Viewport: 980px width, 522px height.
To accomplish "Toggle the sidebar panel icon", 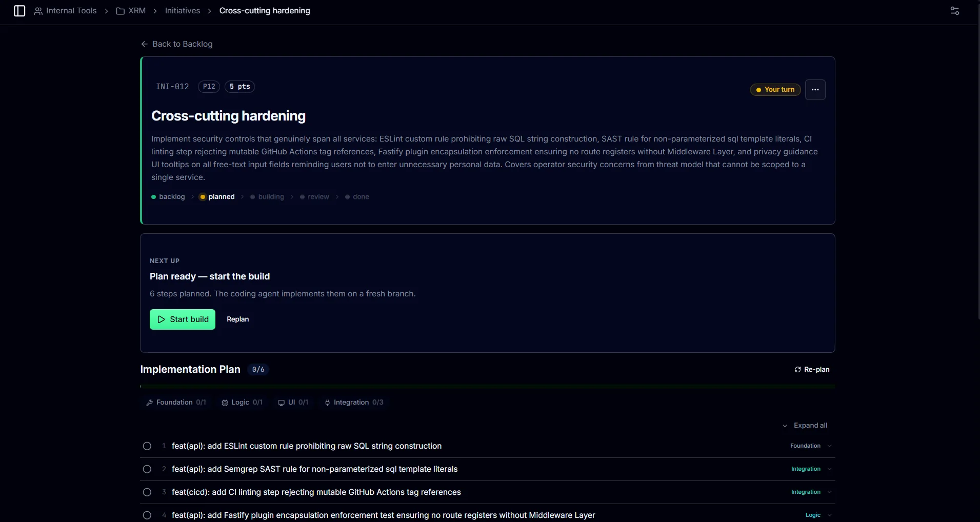I will (x=19, y=11).
